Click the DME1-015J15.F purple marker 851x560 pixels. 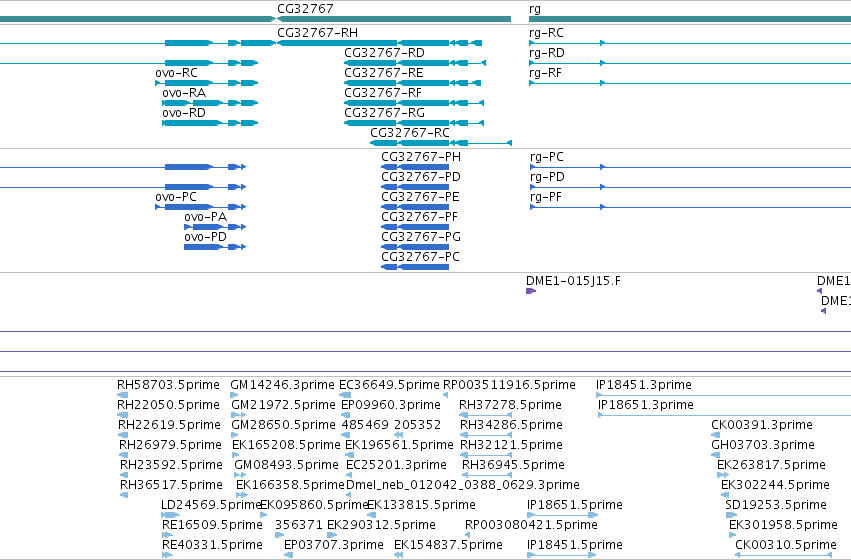click(x=531, y=291)
